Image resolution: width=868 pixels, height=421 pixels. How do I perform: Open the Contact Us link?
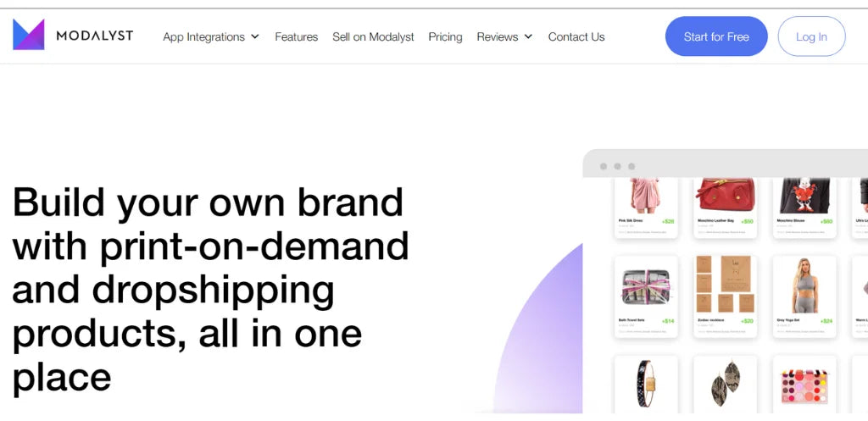pos(576,37)
